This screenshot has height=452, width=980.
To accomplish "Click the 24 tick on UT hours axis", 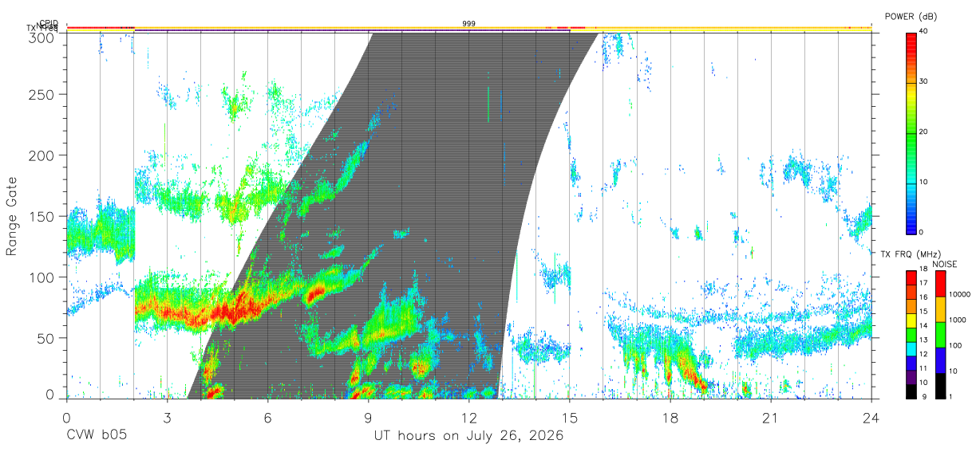I will pos(871,418).
